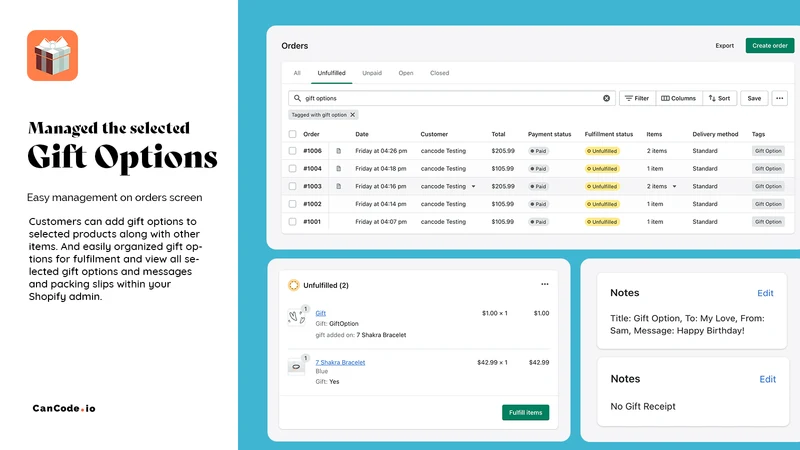
Task: Edit the gift message note
Action: pos(765,293)
